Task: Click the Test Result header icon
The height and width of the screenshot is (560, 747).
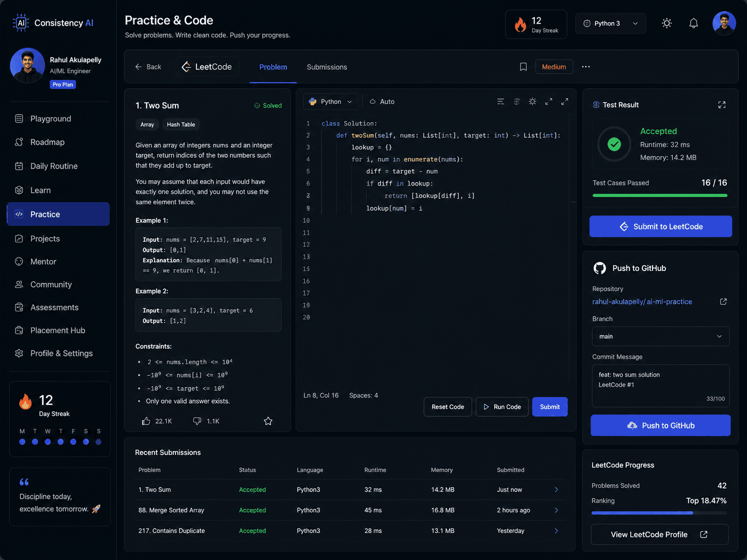Action: 596,105
